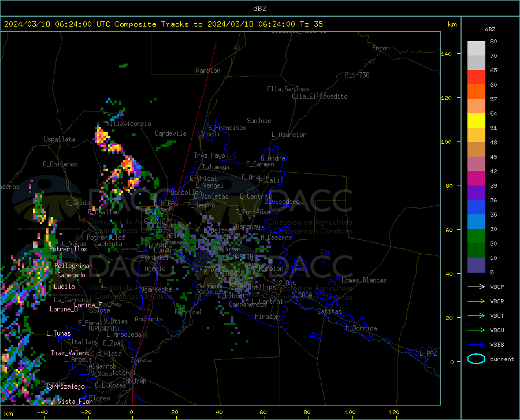
Task: Select the green 20 dBZ color swatch
Action: click(476, 236)
